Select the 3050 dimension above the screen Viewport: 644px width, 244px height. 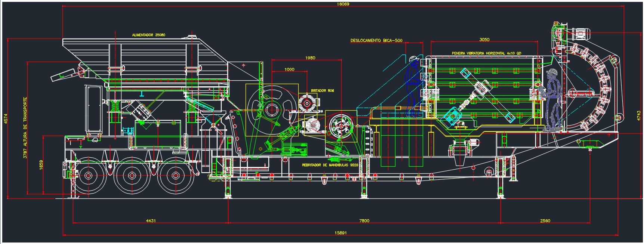[484, 40]
